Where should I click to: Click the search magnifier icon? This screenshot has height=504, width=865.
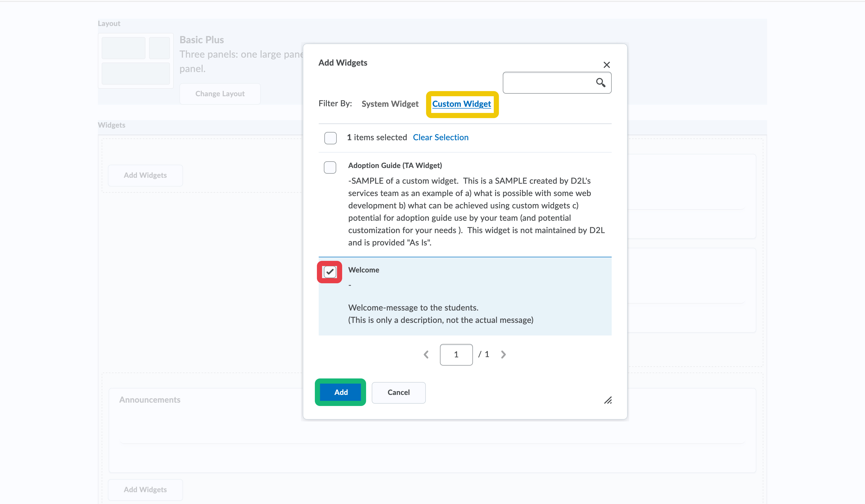coord(600,82)
